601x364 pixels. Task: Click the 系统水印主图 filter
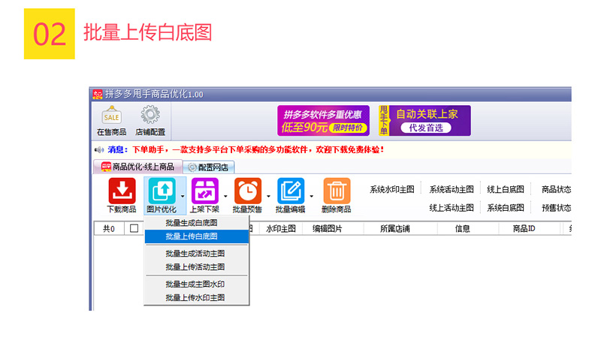coord(391,189)
